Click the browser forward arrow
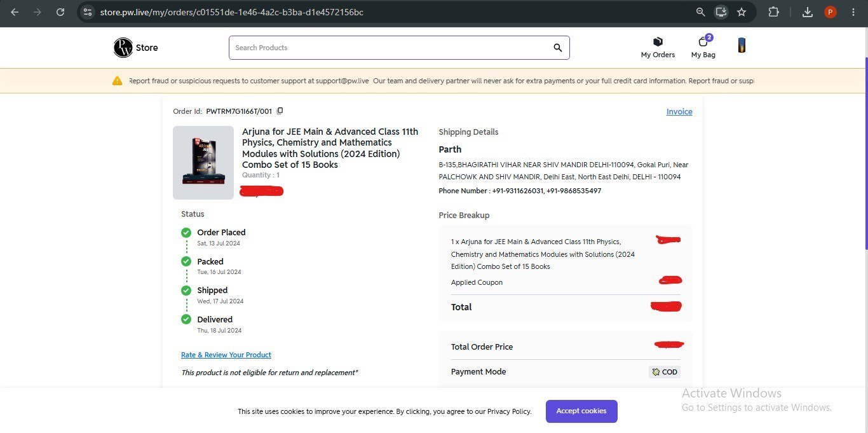The image size is (868, 433). coord(37,12)
